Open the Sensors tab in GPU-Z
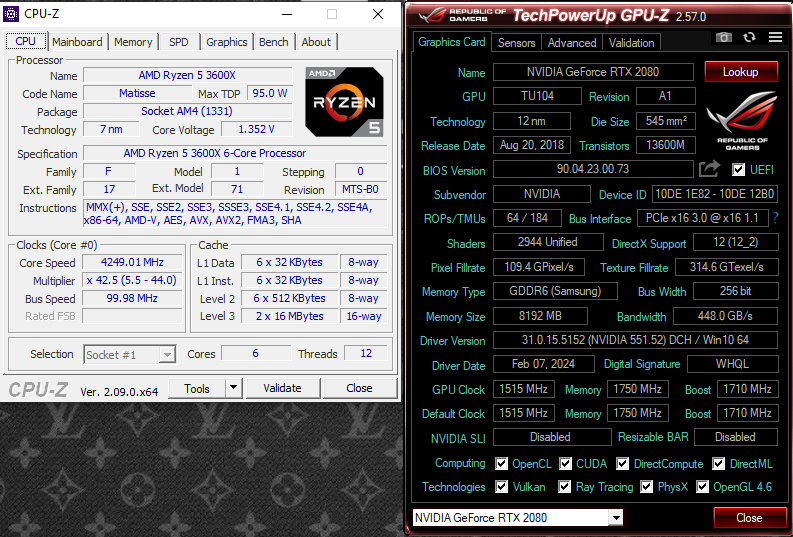This screenshot has height=537, width=793. [x=516, y=43]
